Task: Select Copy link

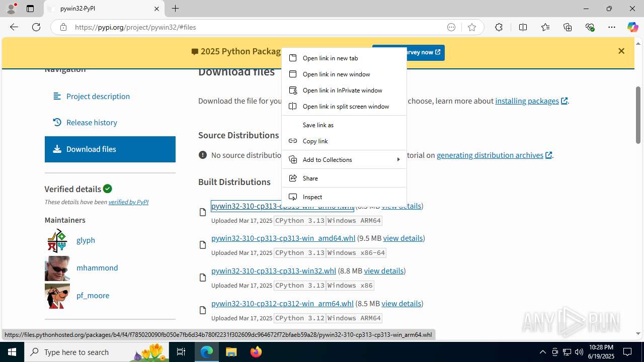Action: [344, 141]
